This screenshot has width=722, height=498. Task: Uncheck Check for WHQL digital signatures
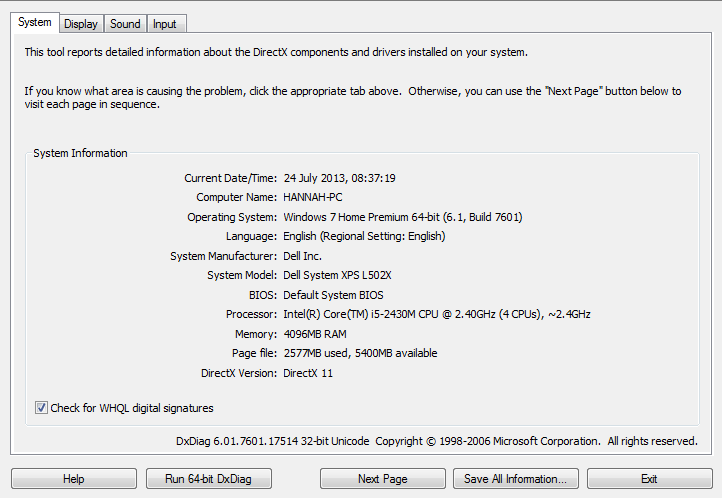pos(41,408)
